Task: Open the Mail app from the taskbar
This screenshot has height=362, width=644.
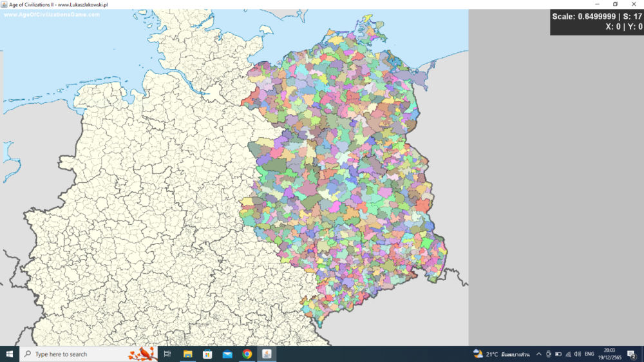Action: tap(227, 354)
